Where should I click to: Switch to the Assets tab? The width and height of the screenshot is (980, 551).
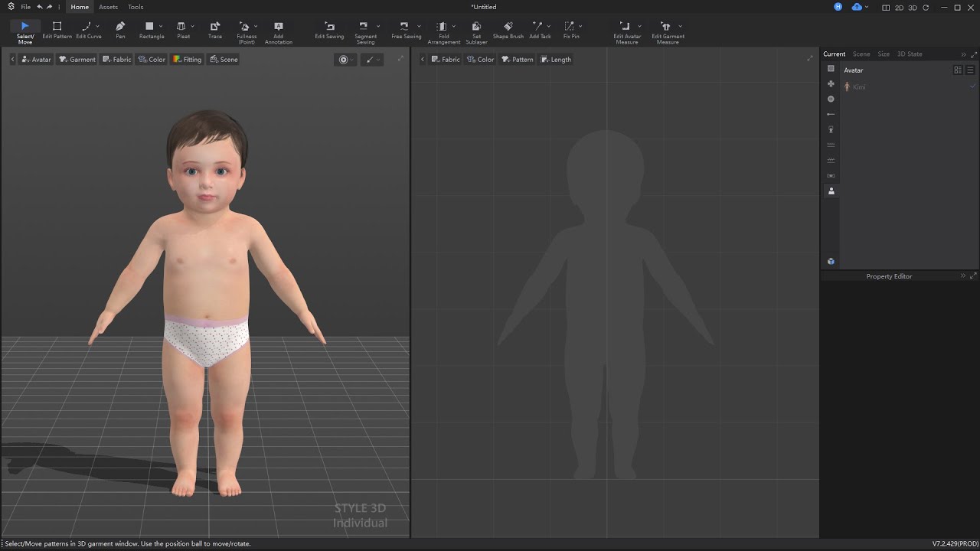(108, 7)
